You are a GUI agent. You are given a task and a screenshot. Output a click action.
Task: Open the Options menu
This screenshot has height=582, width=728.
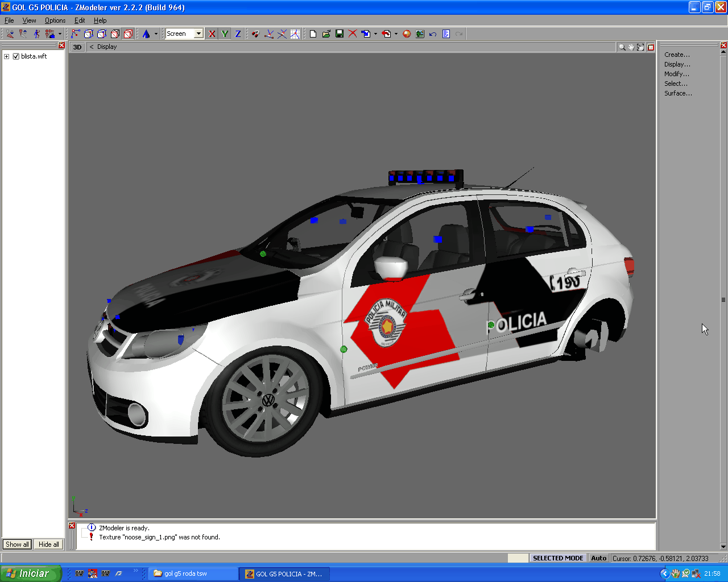pos(55,20)
